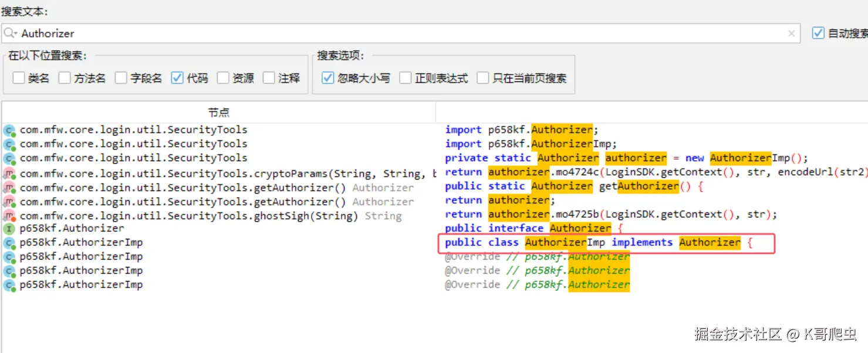Clear the search text with the X
This screenshot has height=353, width=868.
pos(791,33)
